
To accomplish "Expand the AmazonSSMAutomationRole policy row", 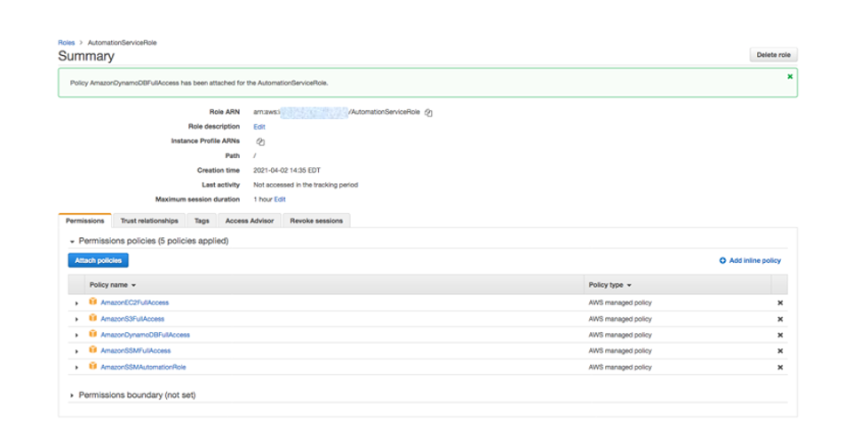I will [x=76, y=368].
